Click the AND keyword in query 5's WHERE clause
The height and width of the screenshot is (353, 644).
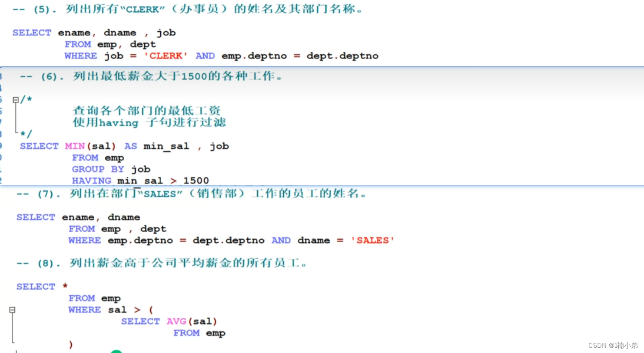pos(205,56)
